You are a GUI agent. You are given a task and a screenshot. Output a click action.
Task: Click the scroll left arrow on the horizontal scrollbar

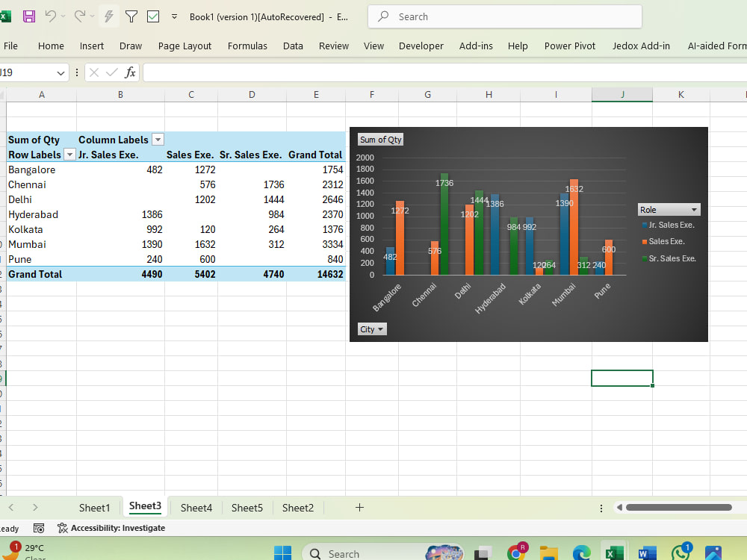(619, 508)
